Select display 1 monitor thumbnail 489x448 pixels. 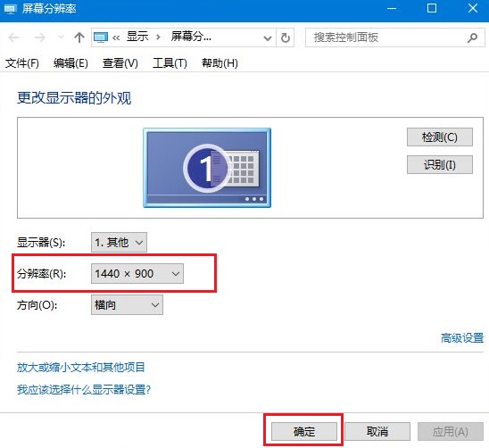207,168
